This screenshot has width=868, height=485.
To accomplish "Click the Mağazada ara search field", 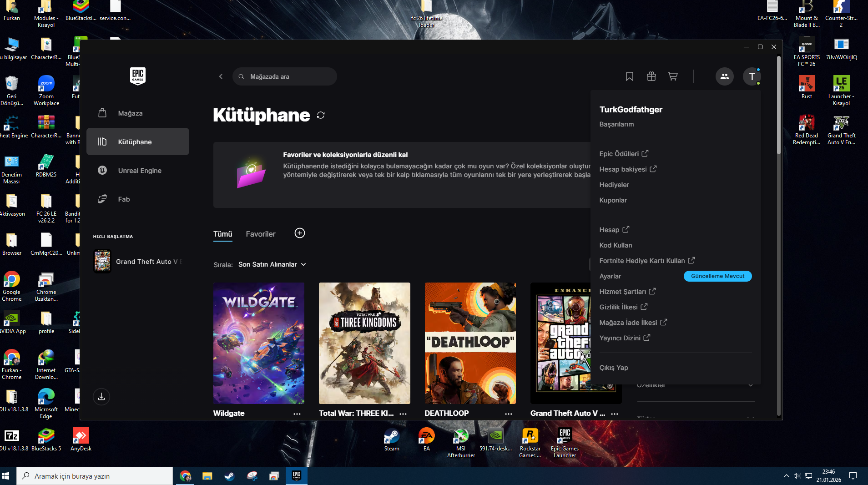I will coord(285,76).
